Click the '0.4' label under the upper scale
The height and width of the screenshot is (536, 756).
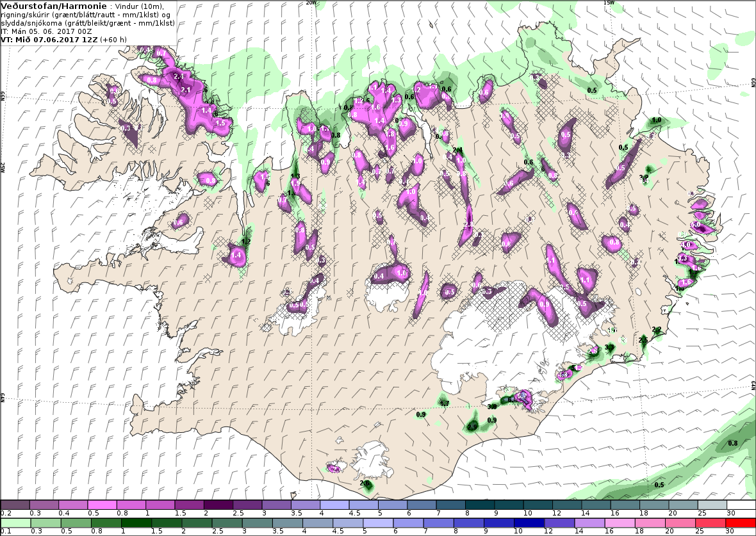64,514
